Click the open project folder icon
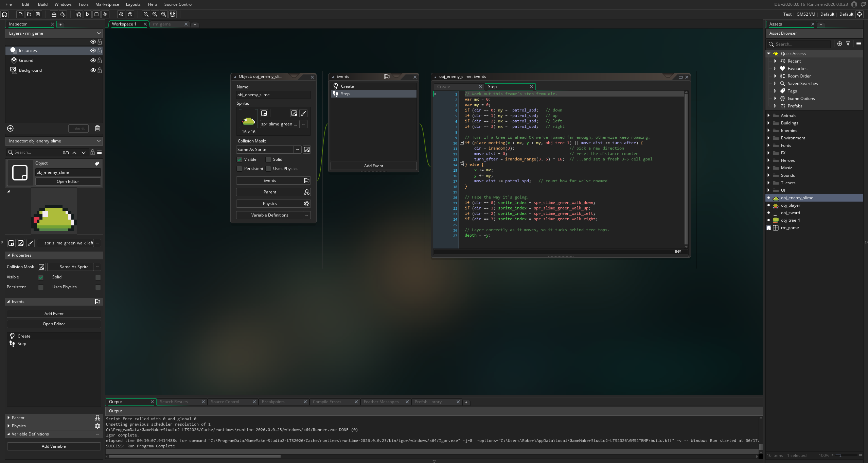868x463 pixels. [x=29, y=14]
